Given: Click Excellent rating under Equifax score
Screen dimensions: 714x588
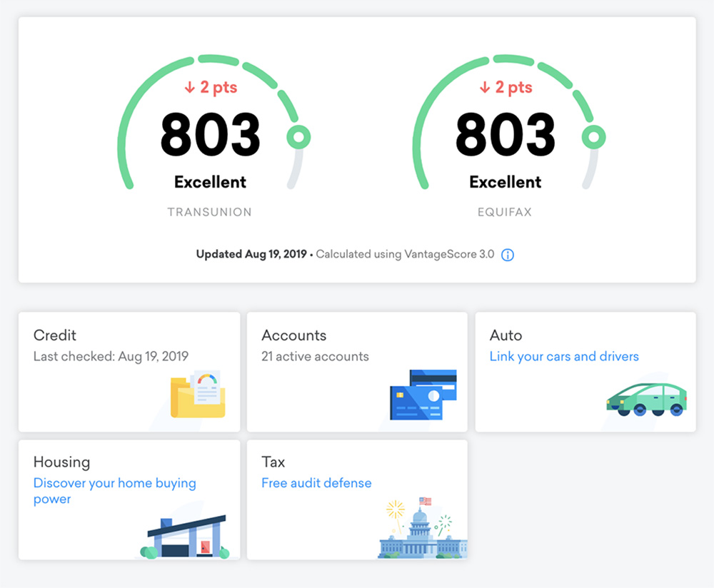Looking at the screenshot, I should [505, 182].
